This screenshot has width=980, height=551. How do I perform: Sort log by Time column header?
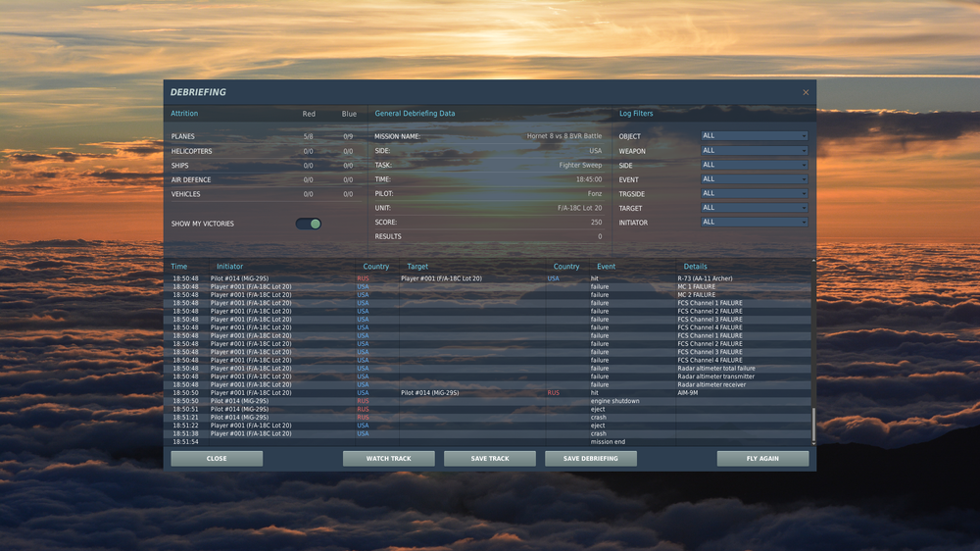179,267
